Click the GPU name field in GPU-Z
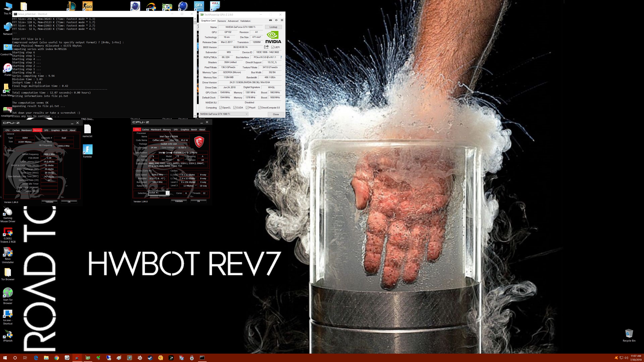644x362 pixels. tap(240, 27)
